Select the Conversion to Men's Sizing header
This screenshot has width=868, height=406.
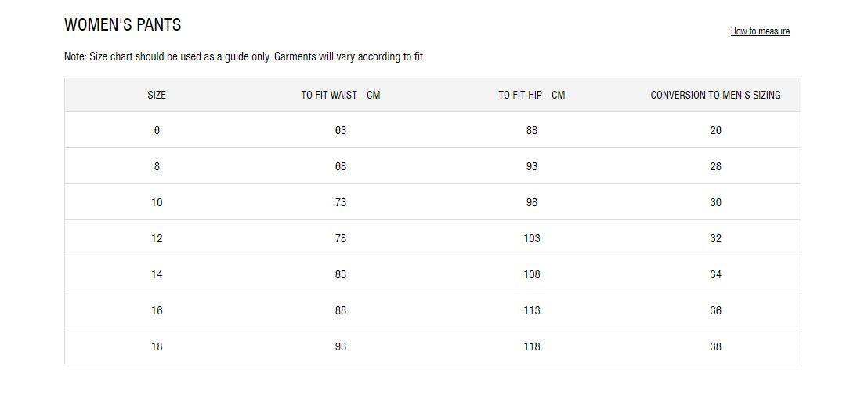click(x=715, y=95)
